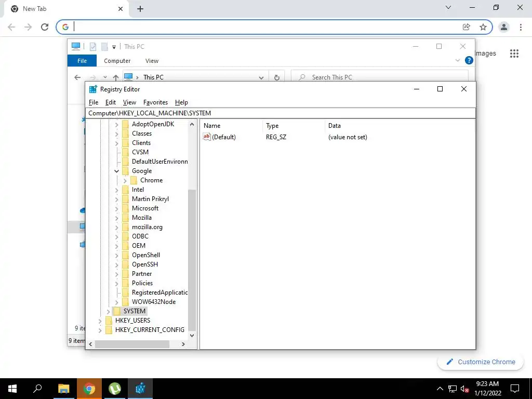
Task: Click the Customize Chrome button
Action: 481,362
